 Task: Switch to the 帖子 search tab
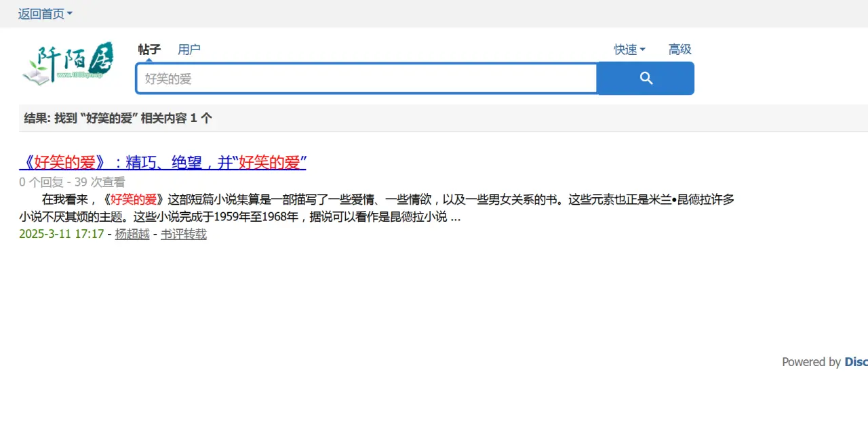coord(149,49)
